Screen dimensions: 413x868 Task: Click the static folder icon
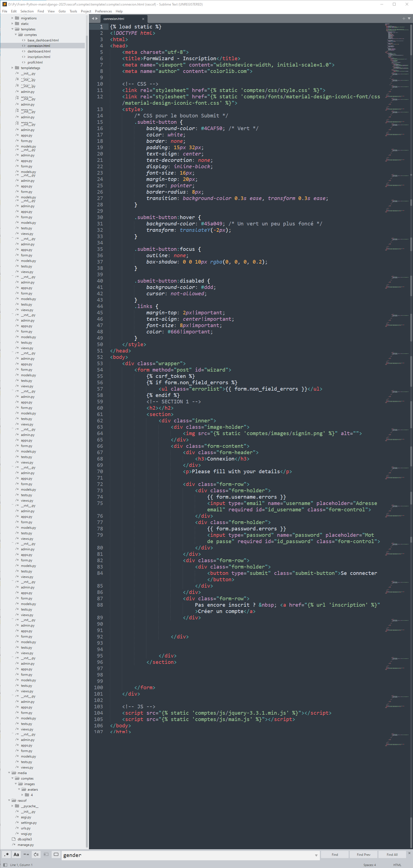click(17, 23)
